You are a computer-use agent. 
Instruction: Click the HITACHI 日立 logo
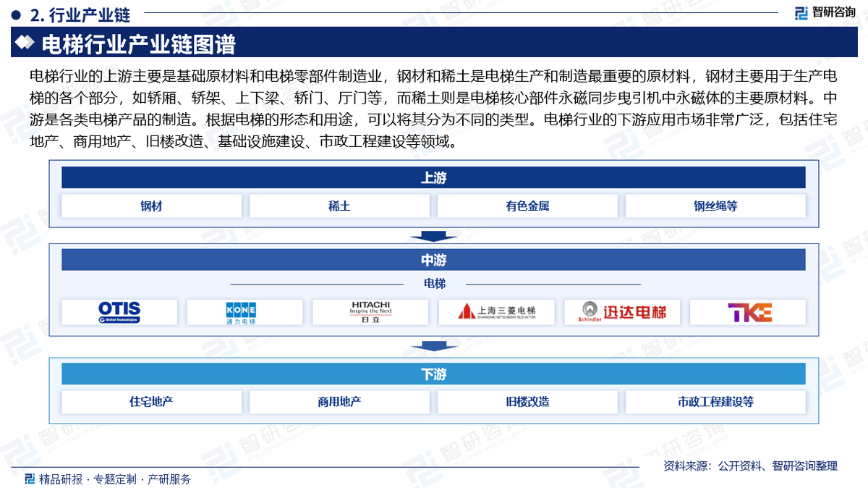click(x=370, y=312)
